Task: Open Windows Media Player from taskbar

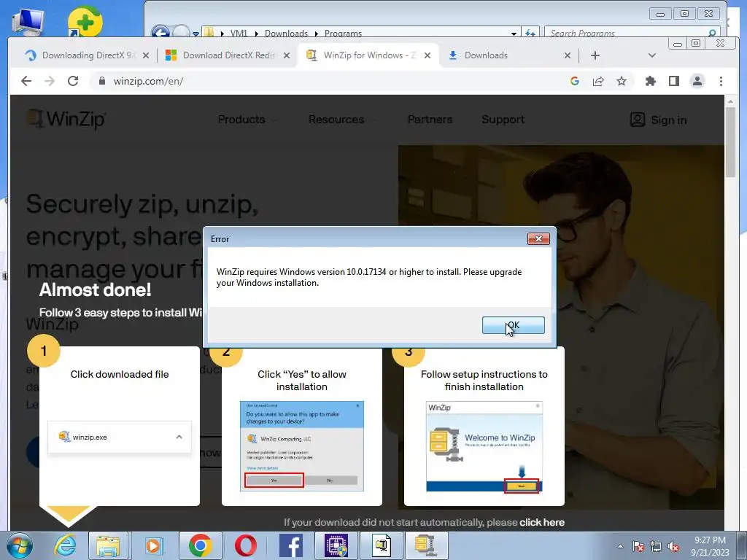Action: click(154, 545)
